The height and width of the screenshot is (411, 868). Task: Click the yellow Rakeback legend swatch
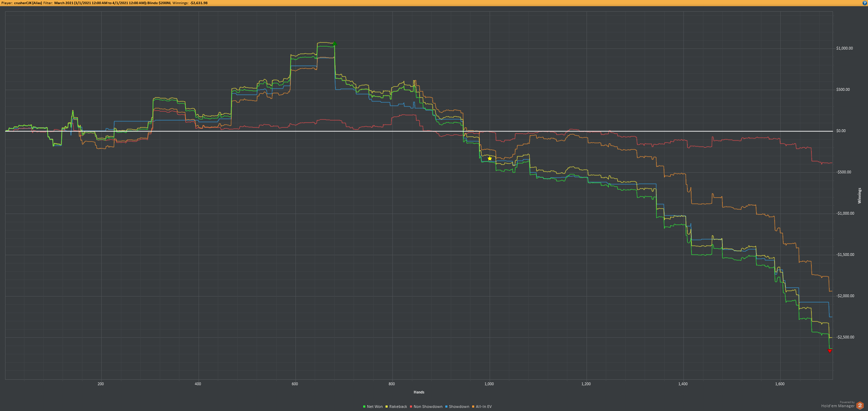[387, 407]
